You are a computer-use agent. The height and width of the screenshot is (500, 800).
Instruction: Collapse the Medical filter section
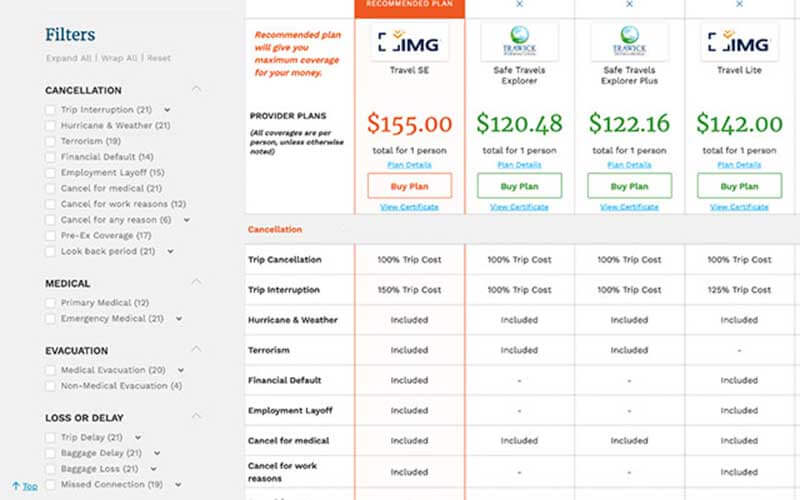pos(196,282)
